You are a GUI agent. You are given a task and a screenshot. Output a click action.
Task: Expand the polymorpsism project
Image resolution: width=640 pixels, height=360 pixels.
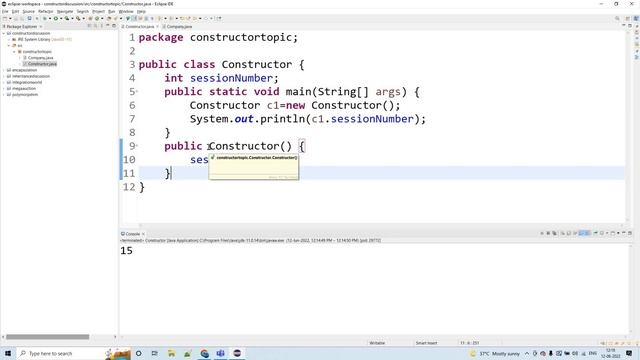(4, 95)
